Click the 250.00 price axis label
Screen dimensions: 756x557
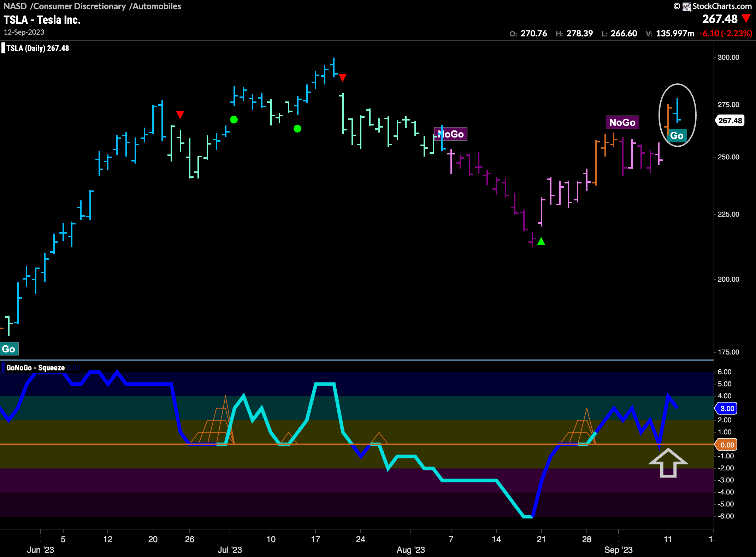click(x=728, y=157)
